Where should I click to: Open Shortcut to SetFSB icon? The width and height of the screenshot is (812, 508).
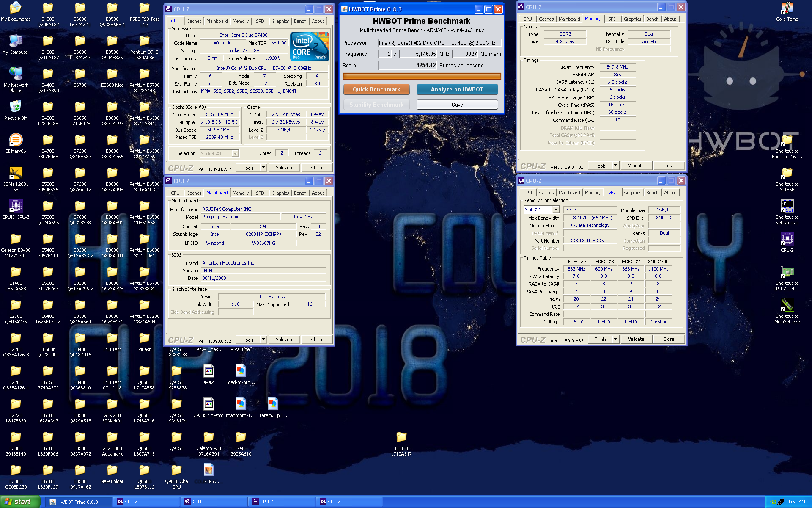click(787, 179)
